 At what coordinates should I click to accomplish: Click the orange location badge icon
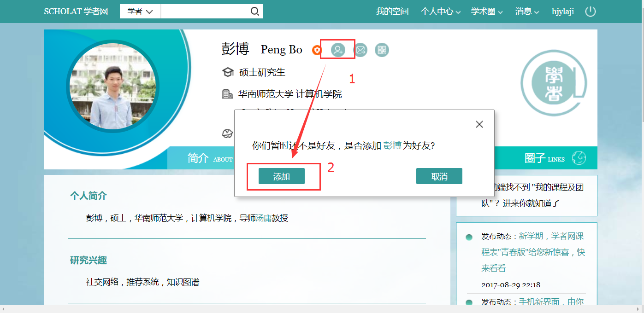[x=317, y=50]
